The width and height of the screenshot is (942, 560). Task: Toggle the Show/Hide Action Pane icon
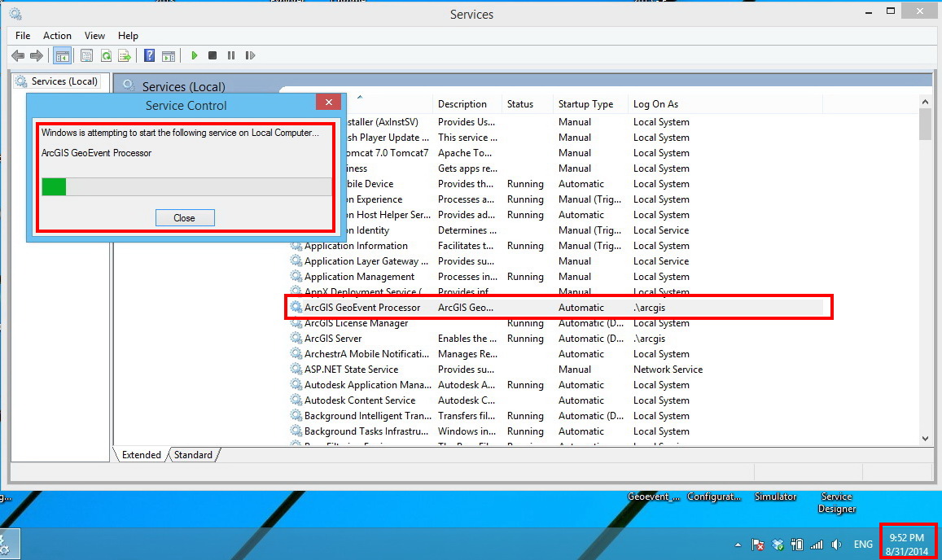pos(169,56)
